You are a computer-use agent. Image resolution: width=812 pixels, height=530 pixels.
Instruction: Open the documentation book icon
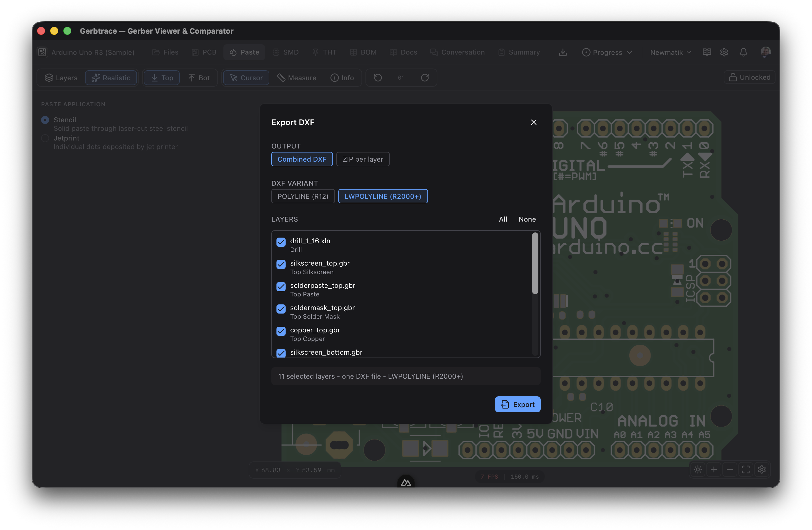706,52
